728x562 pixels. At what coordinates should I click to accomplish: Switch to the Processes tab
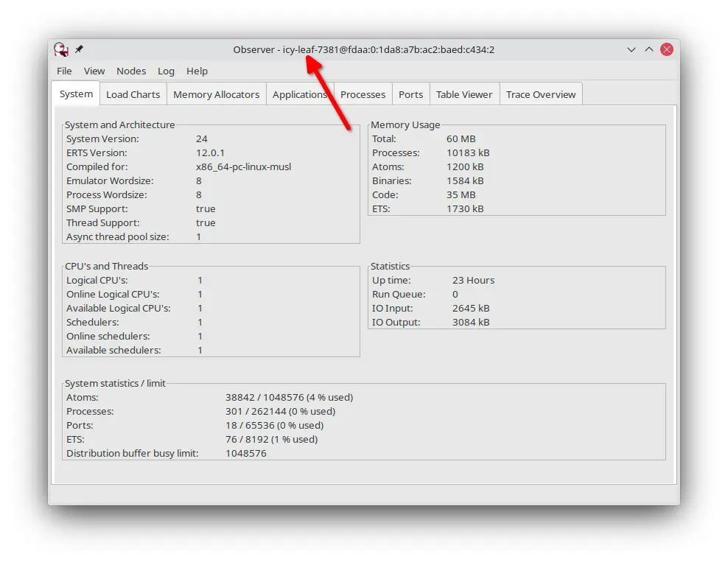(x=363, y=94)
